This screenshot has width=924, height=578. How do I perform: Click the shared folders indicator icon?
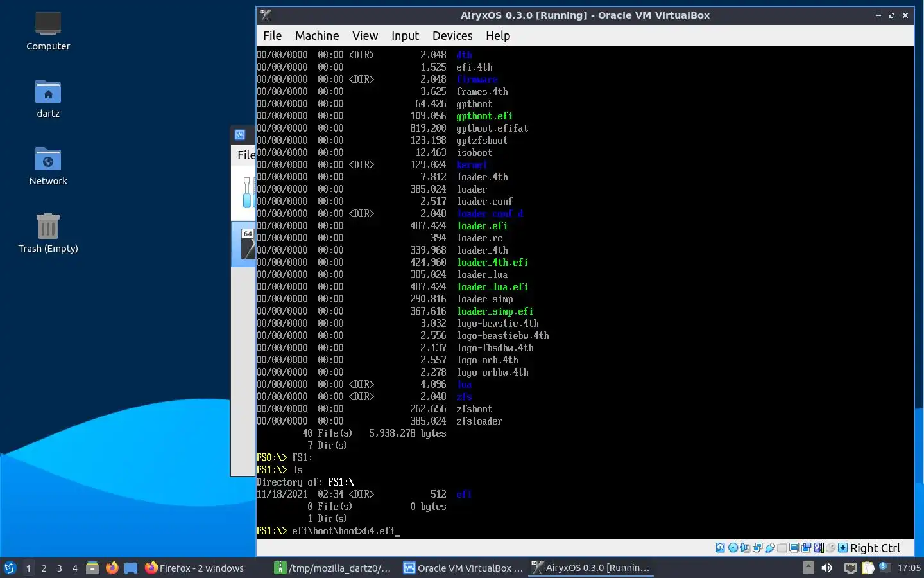tap(782, 548)
